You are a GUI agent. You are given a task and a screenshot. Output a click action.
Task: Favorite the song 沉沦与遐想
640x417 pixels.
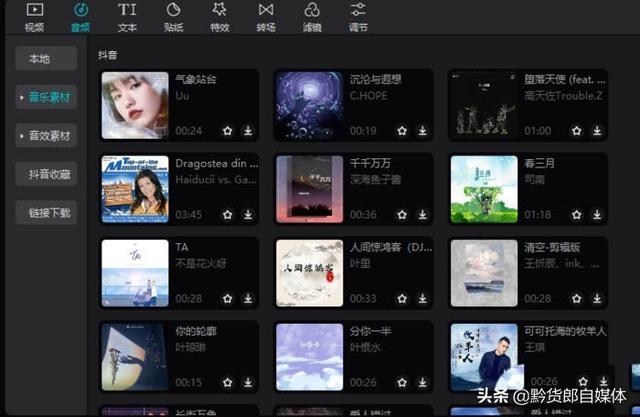coord(402,131)
